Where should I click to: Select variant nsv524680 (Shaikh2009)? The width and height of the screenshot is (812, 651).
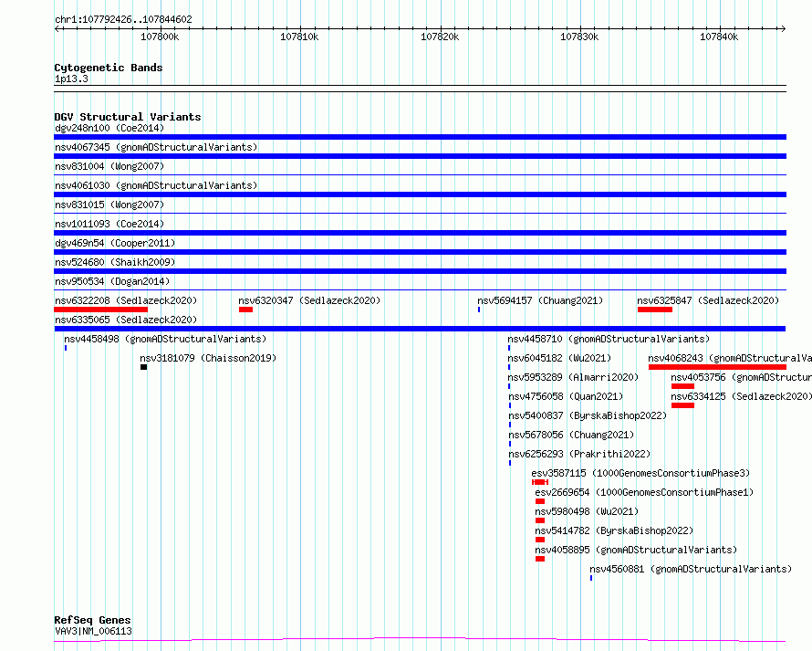point(115,262)
